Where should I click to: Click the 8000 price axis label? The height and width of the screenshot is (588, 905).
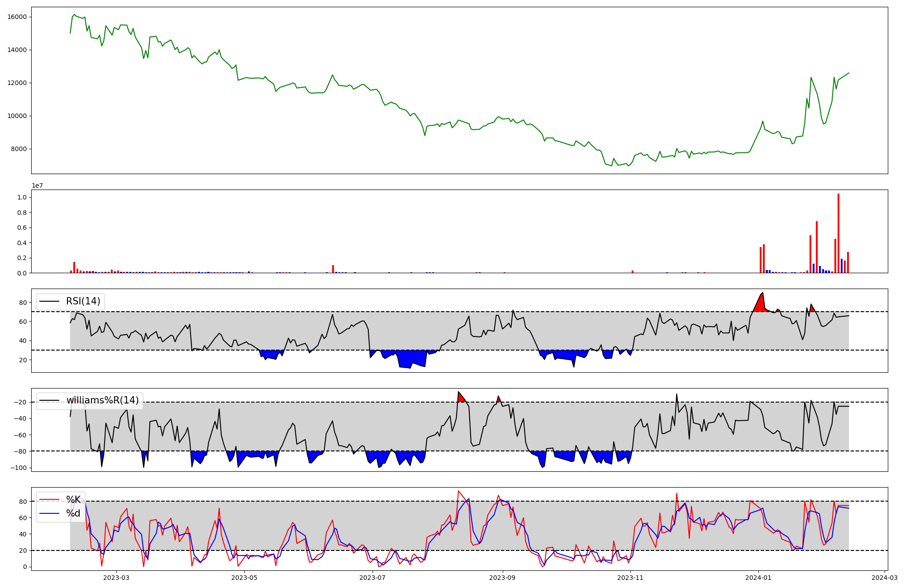19,149
